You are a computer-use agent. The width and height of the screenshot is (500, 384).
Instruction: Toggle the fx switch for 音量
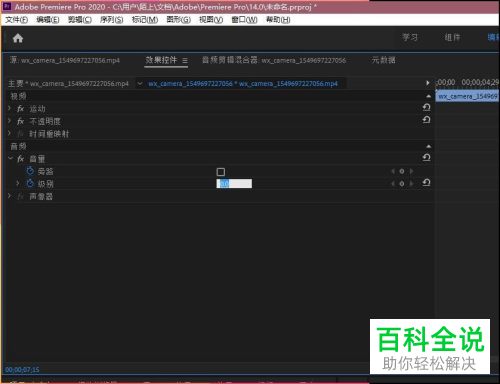click(x=21, y=159)
